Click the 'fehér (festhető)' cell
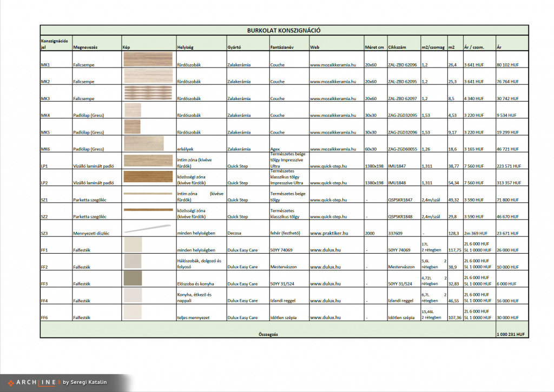Viewport: 554px width, 392px height. (285, 234)
